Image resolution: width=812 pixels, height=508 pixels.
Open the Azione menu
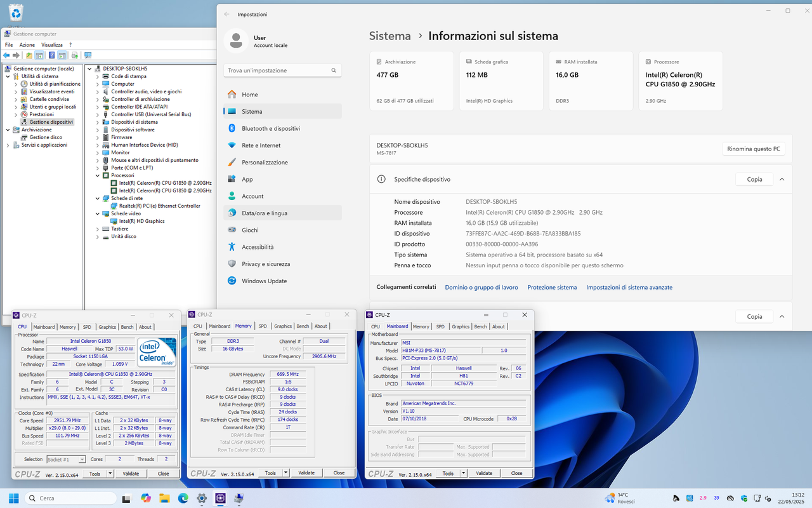27,45
